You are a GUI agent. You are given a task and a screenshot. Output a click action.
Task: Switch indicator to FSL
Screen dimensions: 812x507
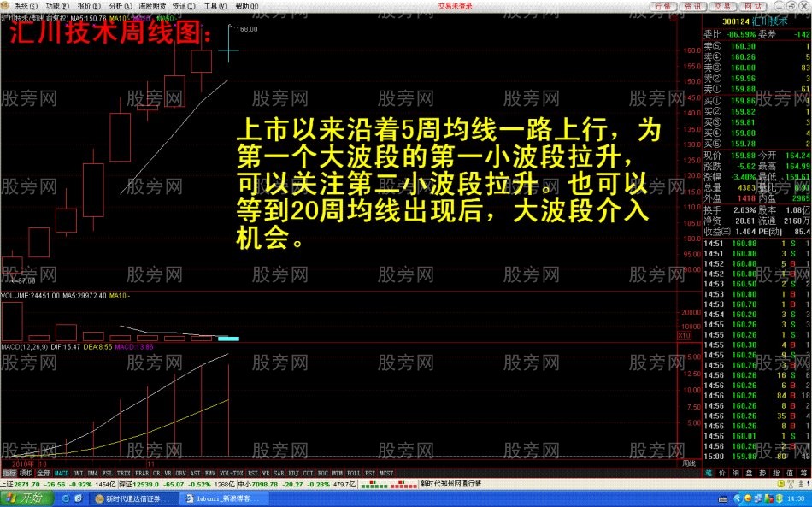click(107, 473)
